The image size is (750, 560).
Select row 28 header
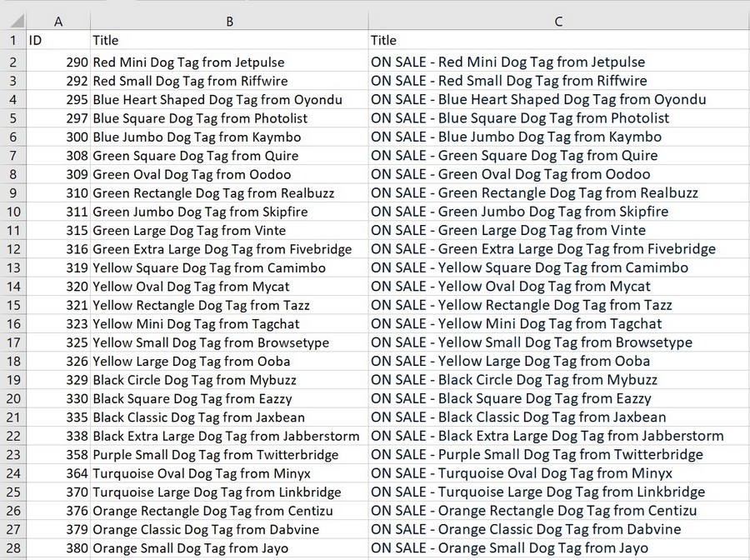12,548
